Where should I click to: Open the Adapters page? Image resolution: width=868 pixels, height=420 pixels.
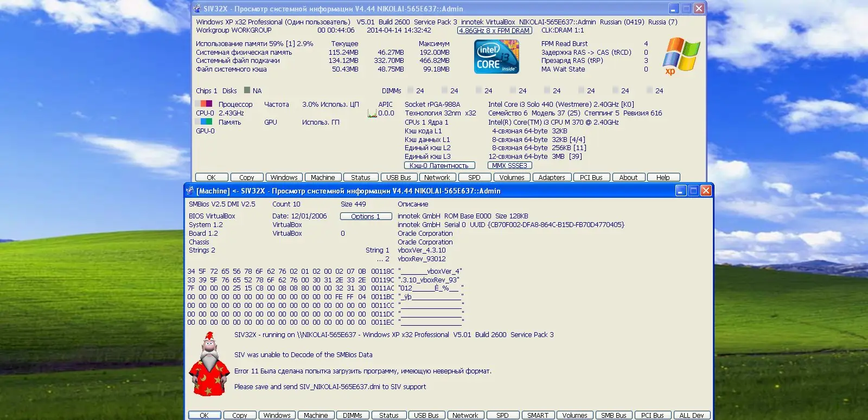tap(552, 177)
